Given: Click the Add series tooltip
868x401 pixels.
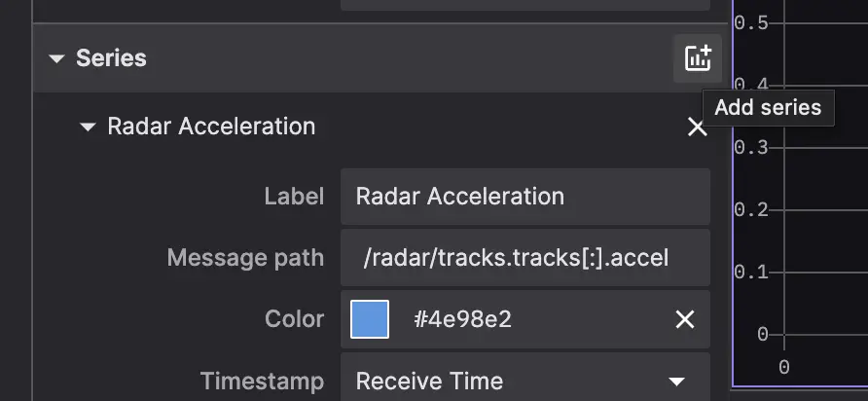Looking at the screenshot, I should (x=768, y=107).
